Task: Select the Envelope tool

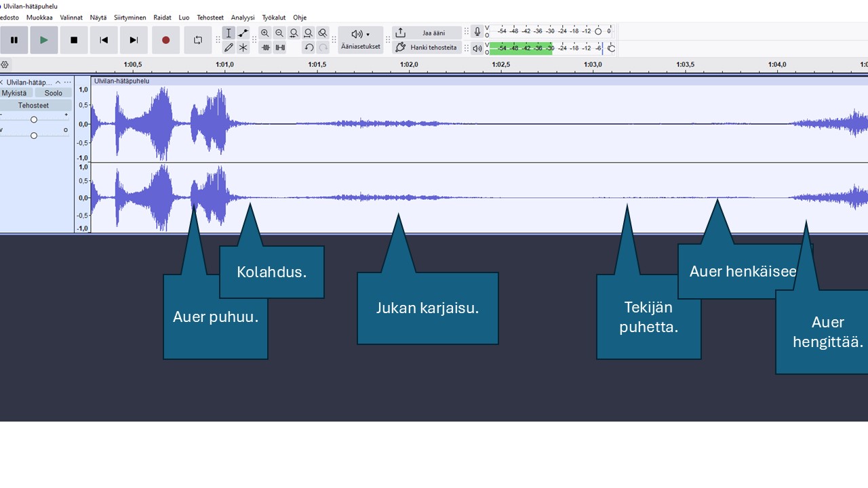Action: tap(243, 33)
